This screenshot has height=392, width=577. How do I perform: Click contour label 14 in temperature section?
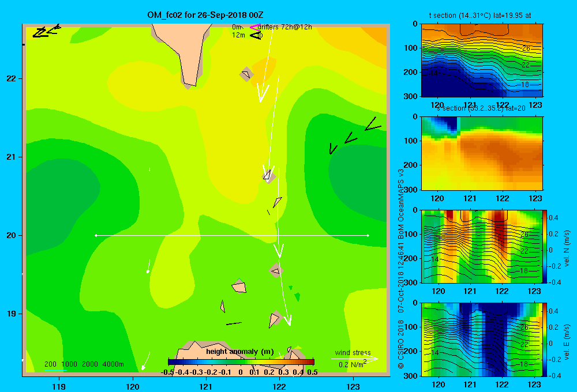click(x=434, y=73)
